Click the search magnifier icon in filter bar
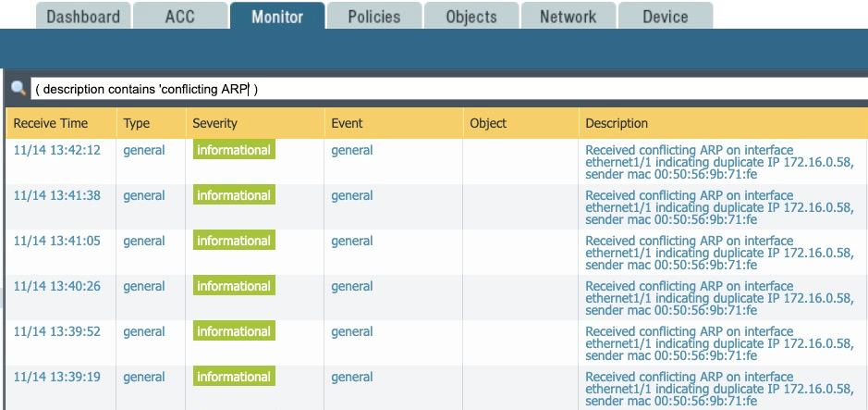The image size is (868, 410). (x=18, y=89)
